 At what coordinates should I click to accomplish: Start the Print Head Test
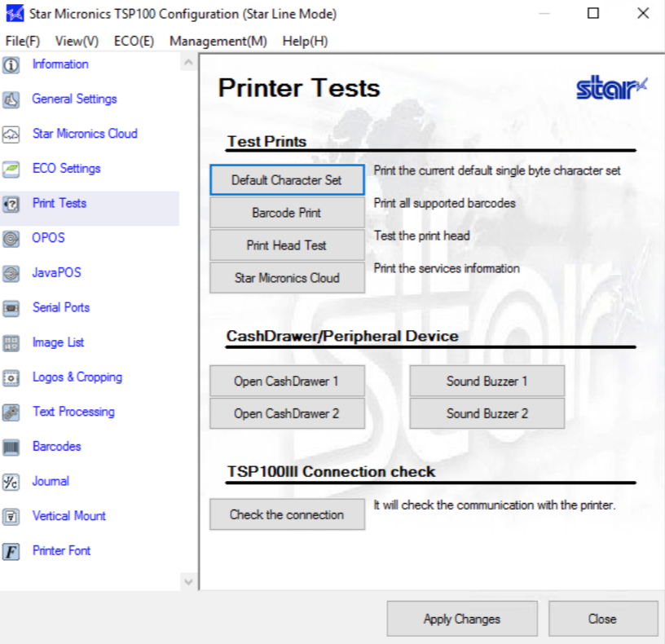(x=287, y=245)
